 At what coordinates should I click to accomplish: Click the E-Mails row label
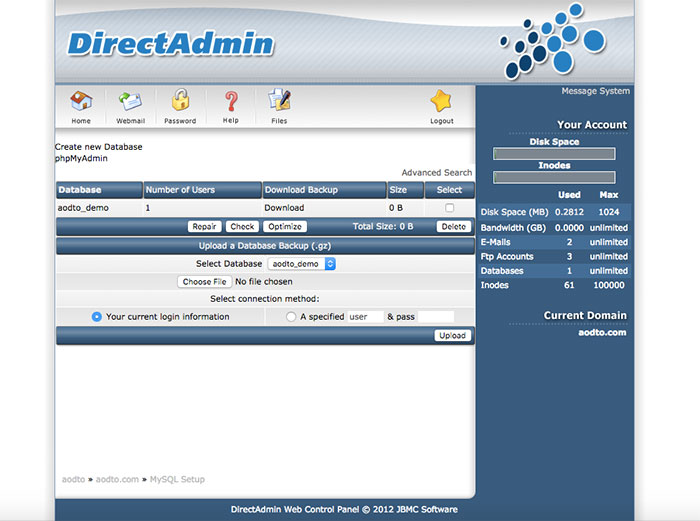tap(495, 242)
